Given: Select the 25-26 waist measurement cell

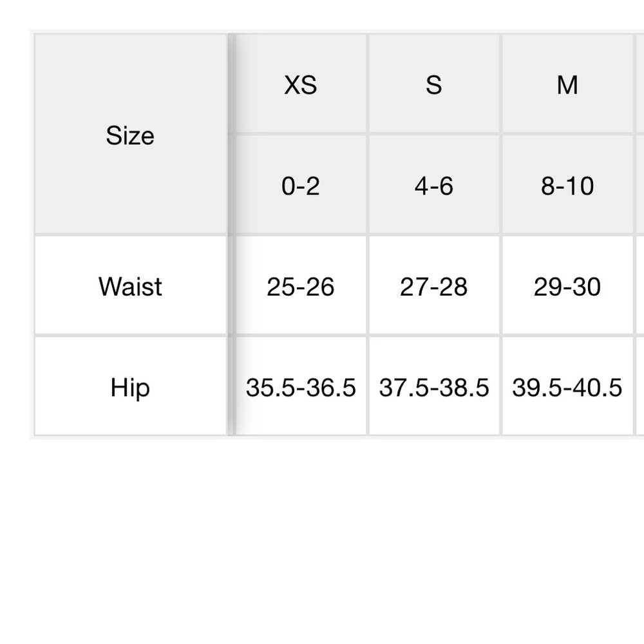Looking at the screenshot, I should click(x=300, y=286).
